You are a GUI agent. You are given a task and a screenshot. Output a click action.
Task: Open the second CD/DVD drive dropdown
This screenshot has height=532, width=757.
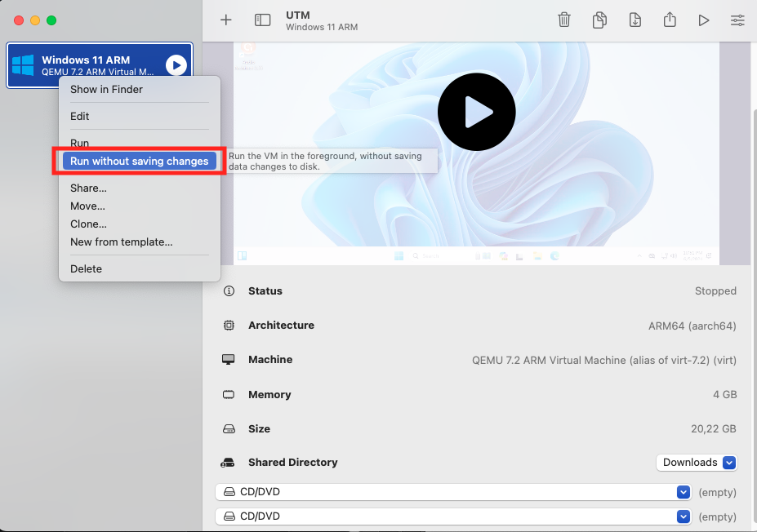coord(453,516)
